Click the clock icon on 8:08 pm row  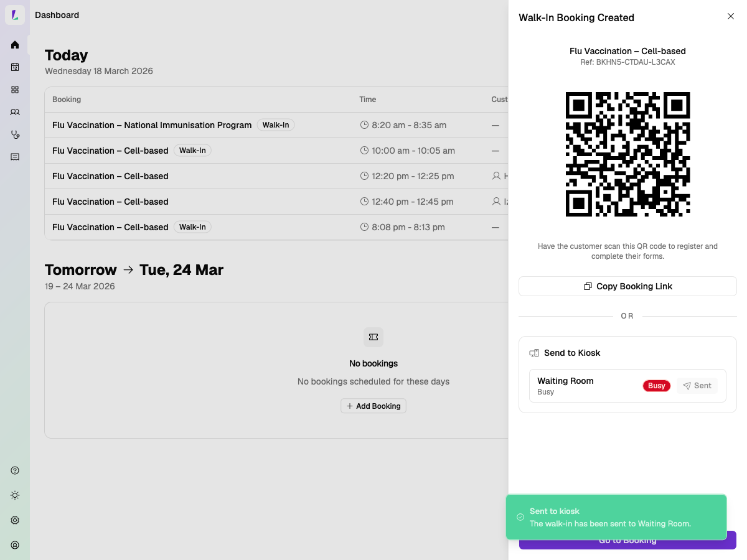click(x=365, y=227)
